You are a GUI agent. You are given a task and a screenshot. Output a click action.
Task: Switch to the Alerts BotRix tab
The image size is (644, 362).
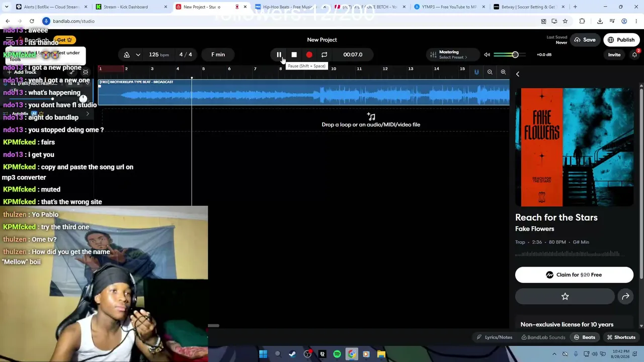pyautogui.click(x=52, y=7)
